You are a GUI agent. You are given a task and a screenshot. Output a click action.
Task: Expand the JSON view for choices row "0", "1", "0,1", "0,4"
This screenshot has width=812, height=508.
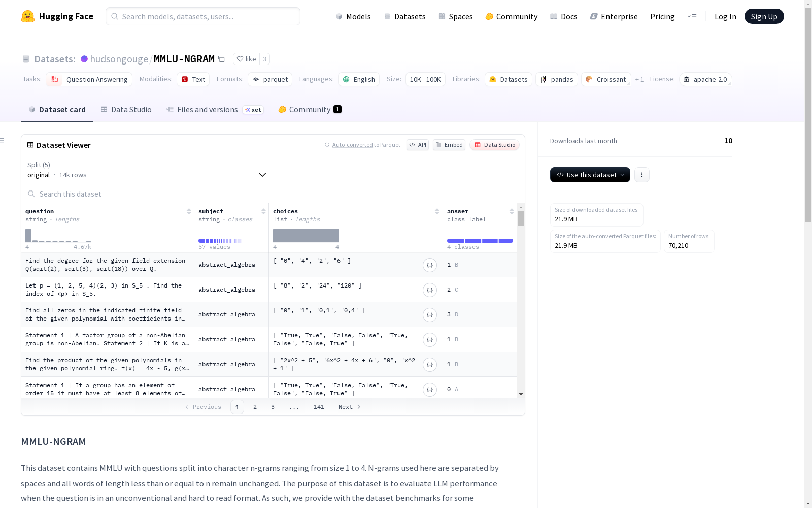(430, 315)
